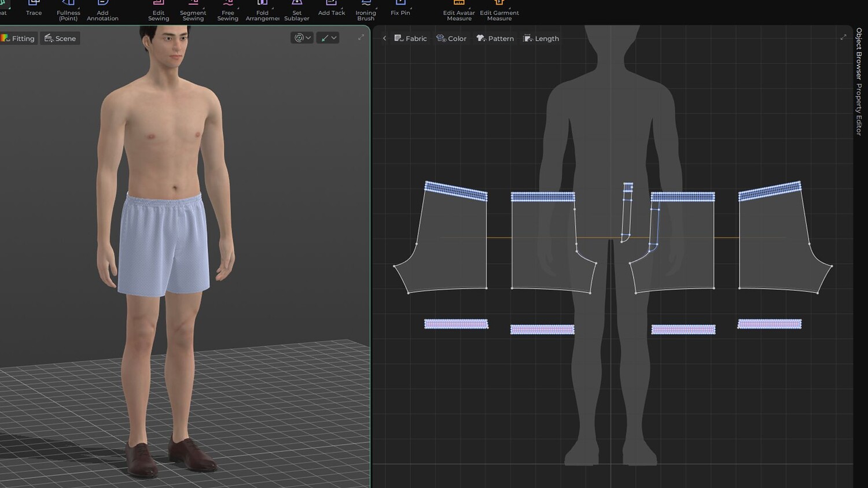
Task: Select the Edit Sewing tool
Action: coord(159,11)
